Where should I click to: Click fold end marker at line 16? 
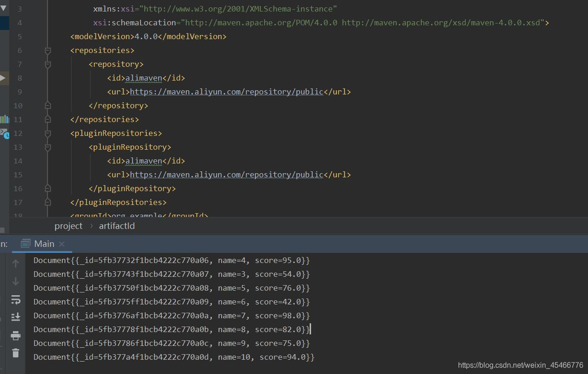47,188
